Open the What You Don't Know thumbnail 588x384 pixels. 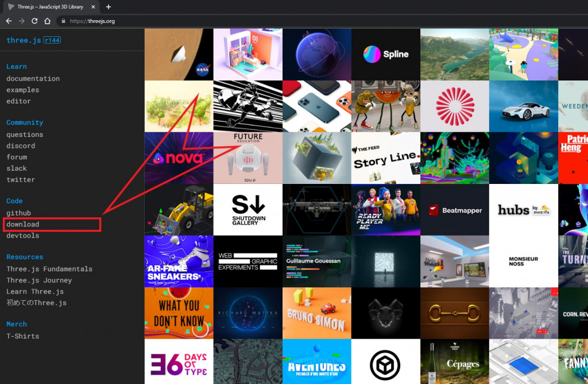click(179, 313)
